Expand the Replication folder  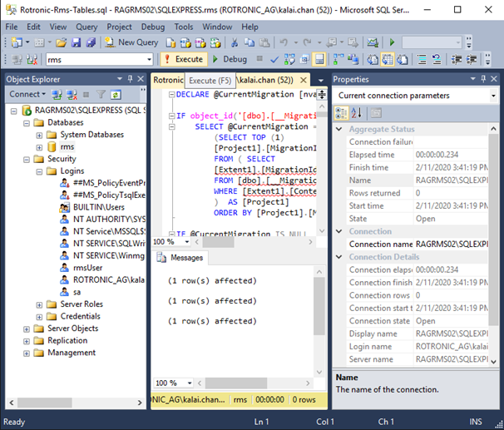point(27,341)
